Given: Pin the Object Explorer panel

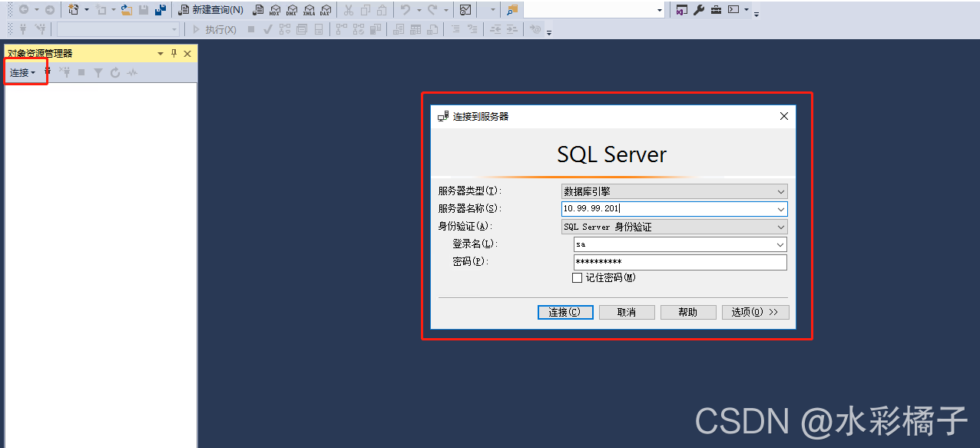Looking at the screenshot, I should click(x=174, y=53).
